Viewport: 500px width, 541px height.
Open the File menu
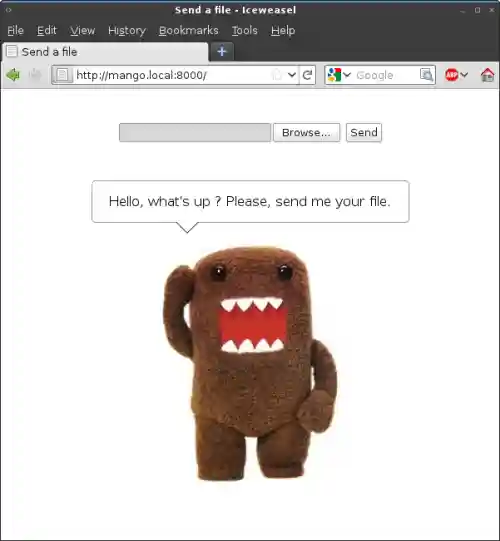[x=16, y=30]
